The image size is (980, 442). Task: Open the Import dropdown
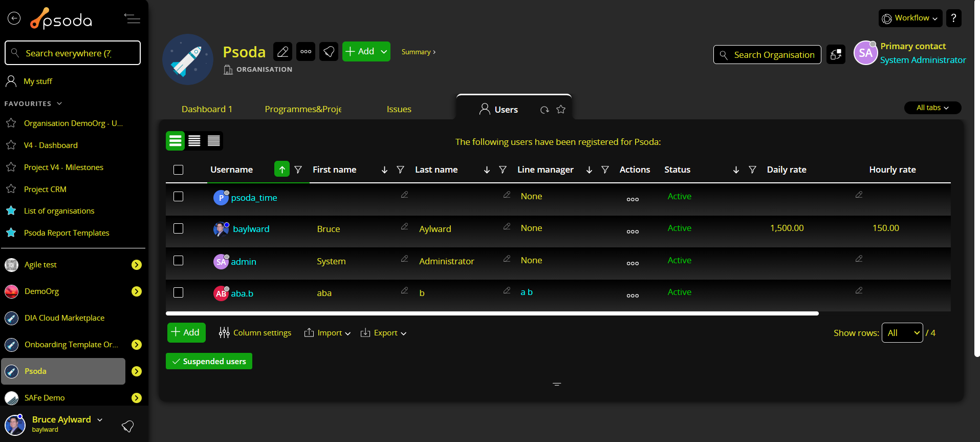point(328,333)
